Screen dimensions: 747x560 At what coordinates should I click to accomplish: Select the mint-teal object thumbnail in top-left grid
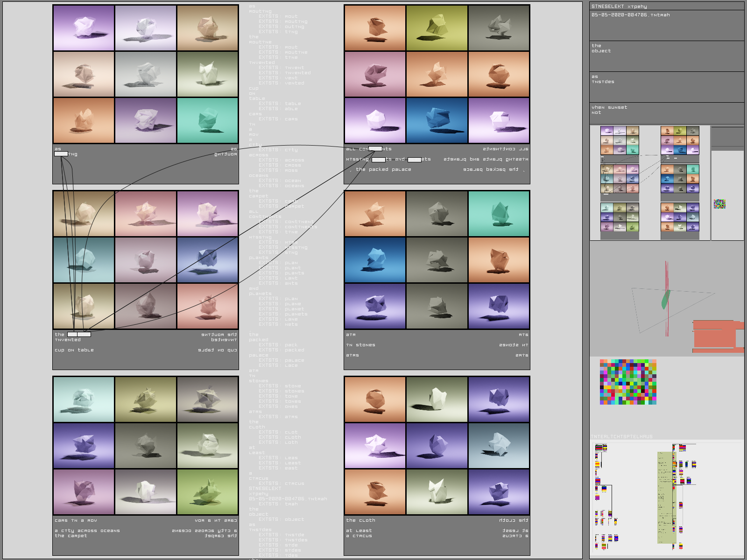pyautogui.click(x=207, y=120)
